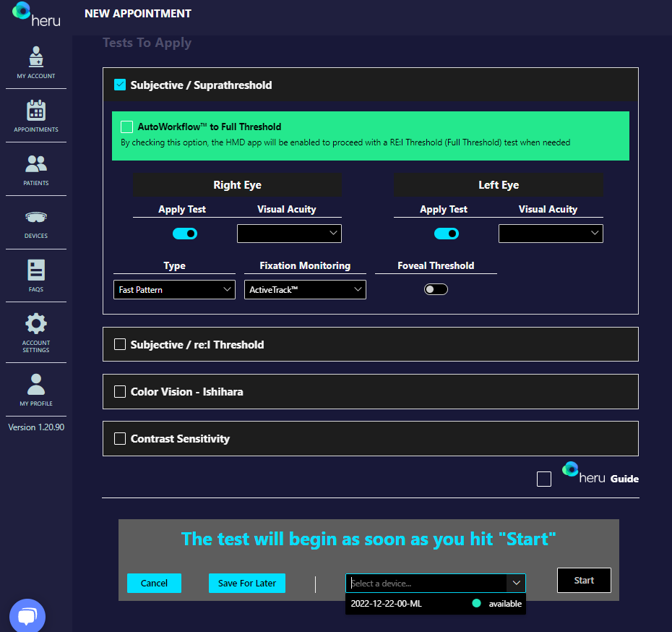Check Subjective / re:l Threshold test
This screenshot has height=632, width=672.
pos(120,344)
